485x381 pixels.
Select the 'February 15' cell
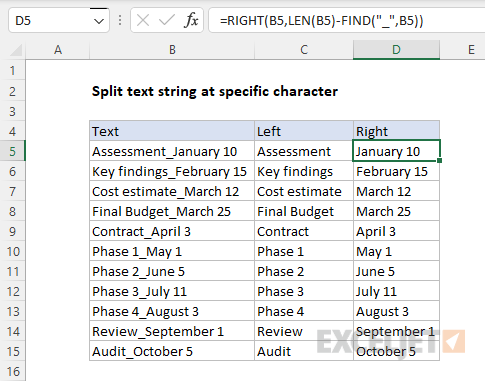396,171
